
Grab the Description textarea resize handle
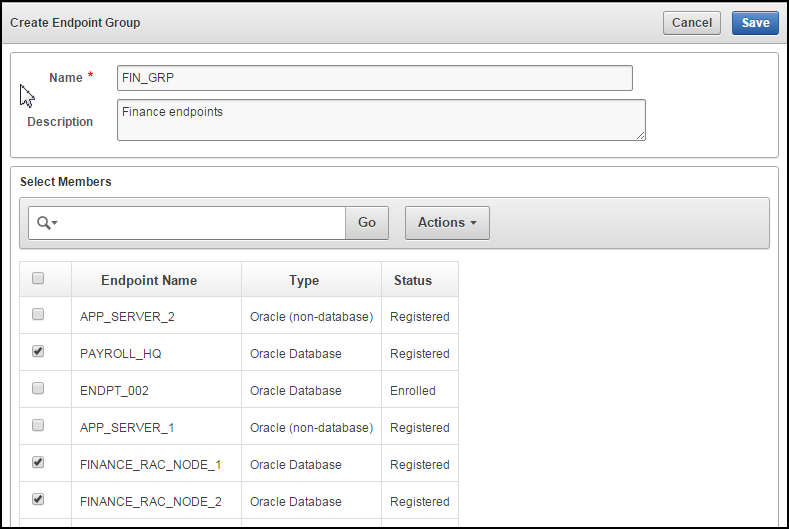pyautogui.click(x=641, y=135)
